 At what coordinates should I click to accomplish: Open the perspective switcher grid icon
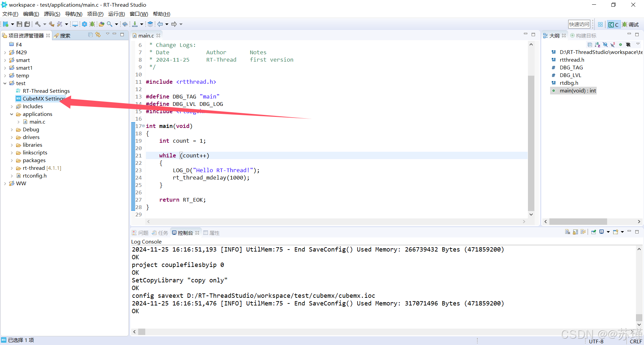pos(600,24)
